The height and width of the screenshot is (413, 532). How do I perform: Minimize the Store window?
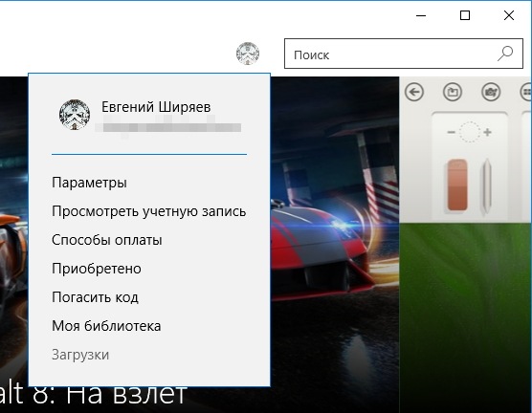click(421, 15)
